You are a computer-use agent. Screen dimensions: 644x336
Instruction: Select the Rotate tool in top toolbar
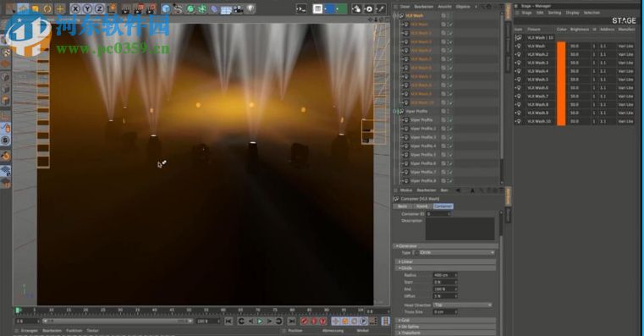[47, 8]
